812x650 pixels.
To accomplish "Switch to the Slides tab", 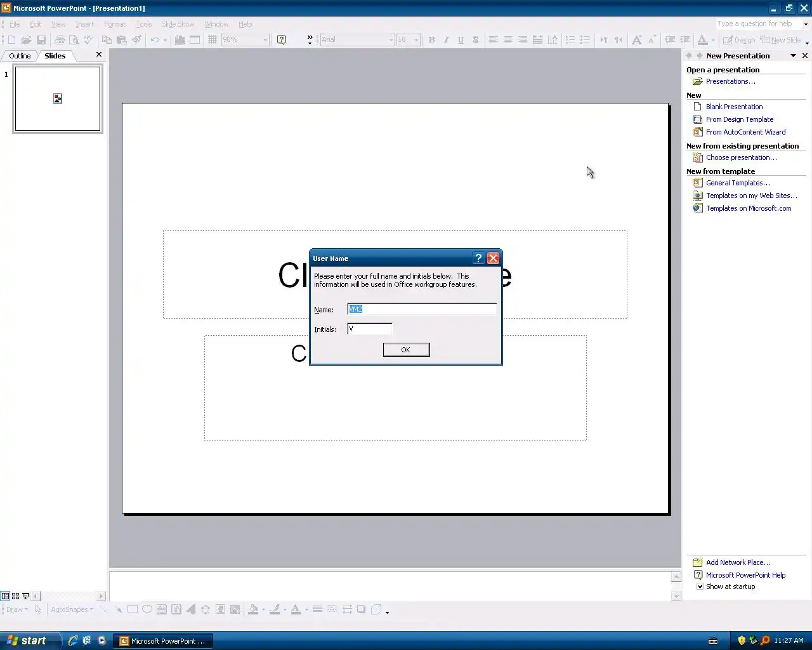I will 55,56.
